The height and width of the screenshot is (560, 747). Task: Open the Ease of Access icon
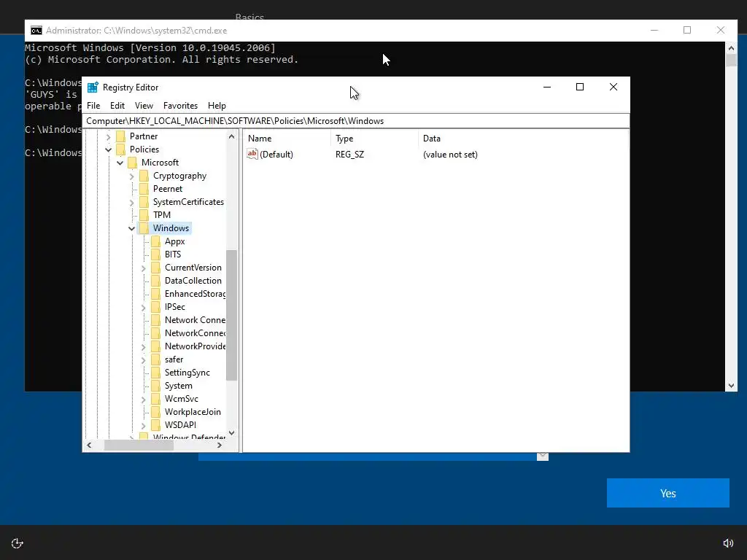pos(18,543)
